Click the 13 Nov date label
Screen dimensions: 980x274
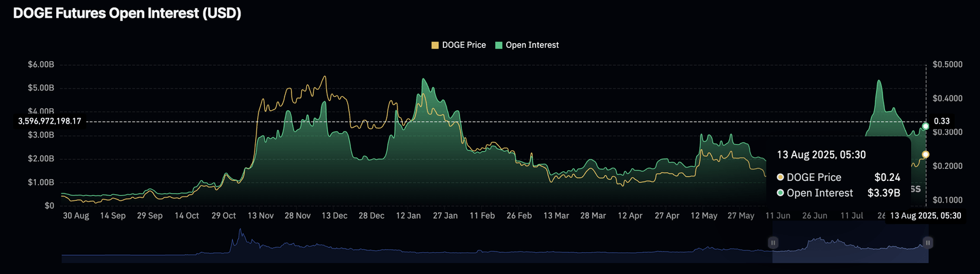[x=261, y=216]
